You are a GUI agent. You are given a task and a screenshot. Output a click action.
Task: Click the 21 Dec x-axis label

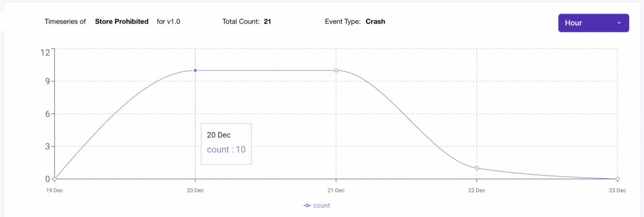[336, 190]
